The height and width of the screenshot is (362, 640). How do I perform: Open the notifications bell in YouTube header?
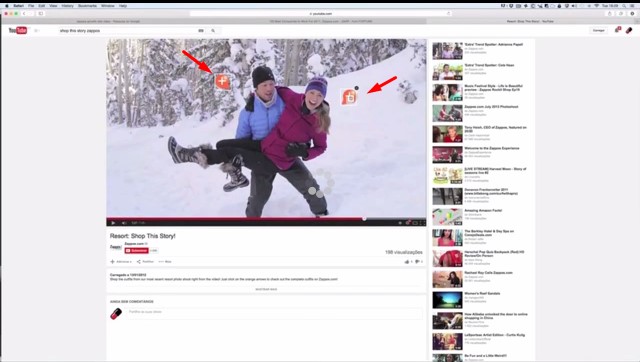point(617,30)
